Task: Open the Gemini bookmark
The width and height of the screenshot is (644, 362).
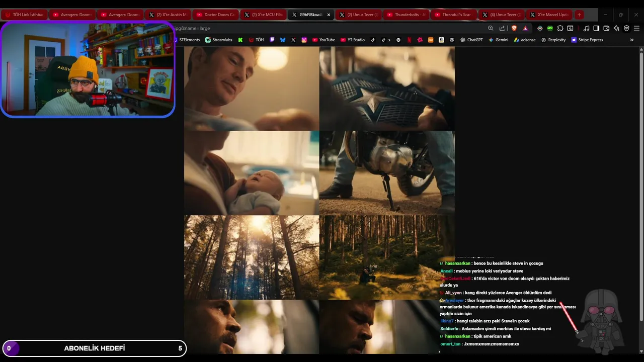Action: click(498, 40)
